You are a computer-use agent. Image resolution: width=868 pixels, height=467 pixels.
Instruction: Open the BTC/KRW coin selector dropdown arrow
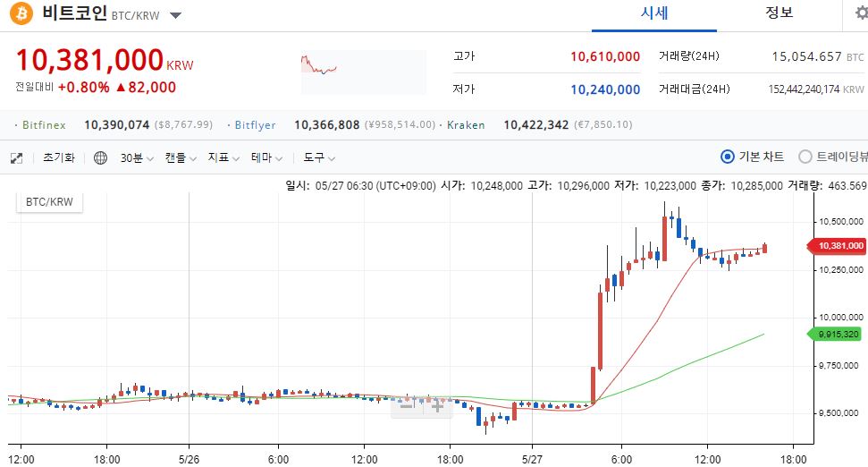pyautogui.click(x=175, y=15)
